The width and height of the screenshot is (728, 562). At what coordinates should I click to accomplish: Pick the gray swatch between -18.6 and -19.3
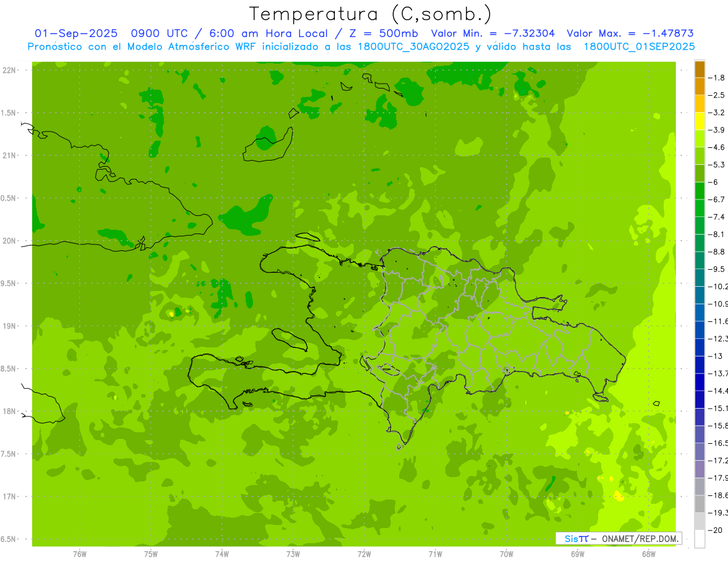(x=699, y=504)
